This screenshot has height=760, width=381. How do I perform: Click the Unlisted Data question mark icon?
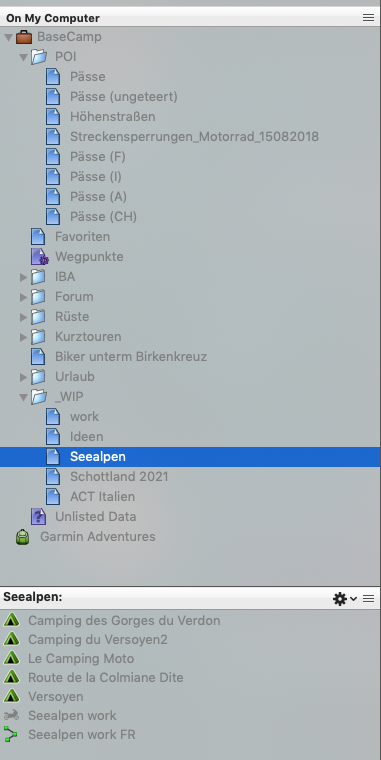coord(38,517)
